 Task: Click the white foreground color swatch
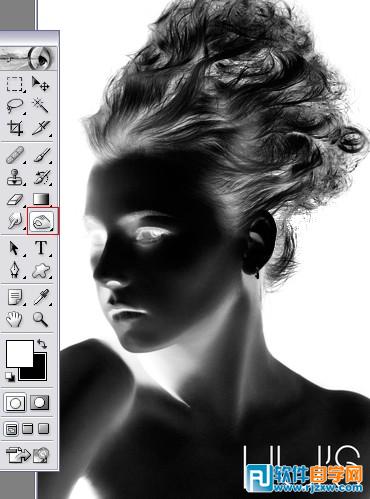pyautogui.click(x=20, y=354)
